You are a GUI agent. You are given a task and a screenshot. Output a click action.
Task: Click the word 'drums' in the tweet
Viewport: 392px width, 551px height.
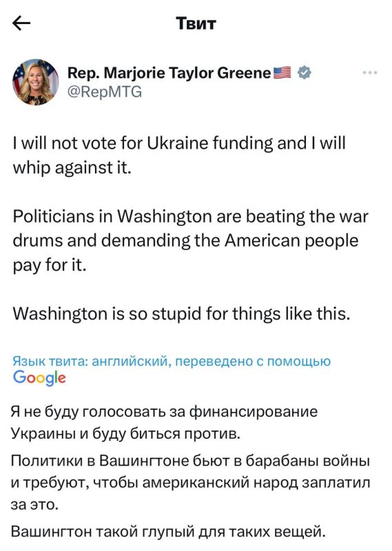coord(37,240)
